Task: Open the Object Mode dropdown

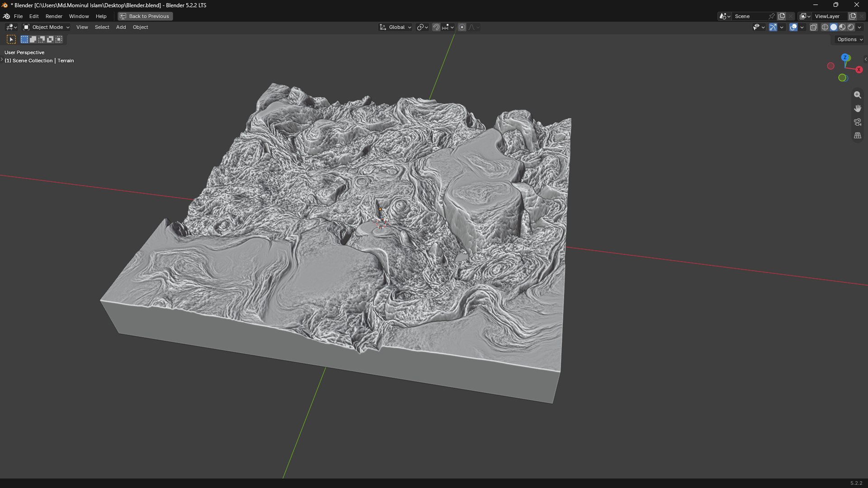Action: [x=47, y=27]
